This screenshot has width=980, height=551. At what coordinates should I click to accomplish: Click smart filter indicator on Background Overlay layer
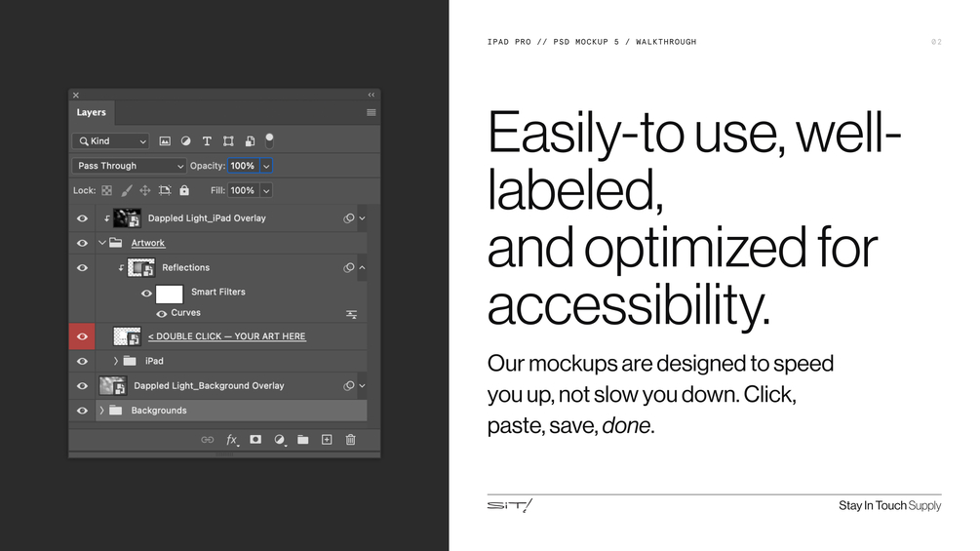349,386
